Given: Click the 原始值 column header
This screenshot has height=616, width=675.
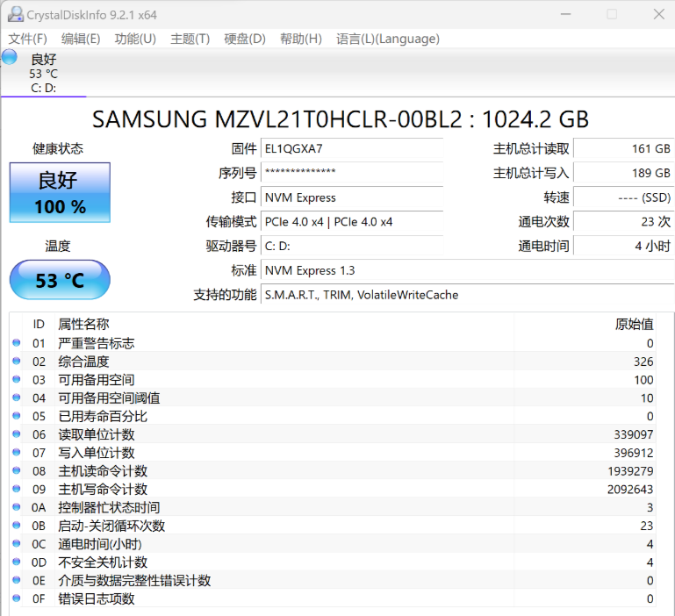Looking at the screenshot, I should (585, 324).
